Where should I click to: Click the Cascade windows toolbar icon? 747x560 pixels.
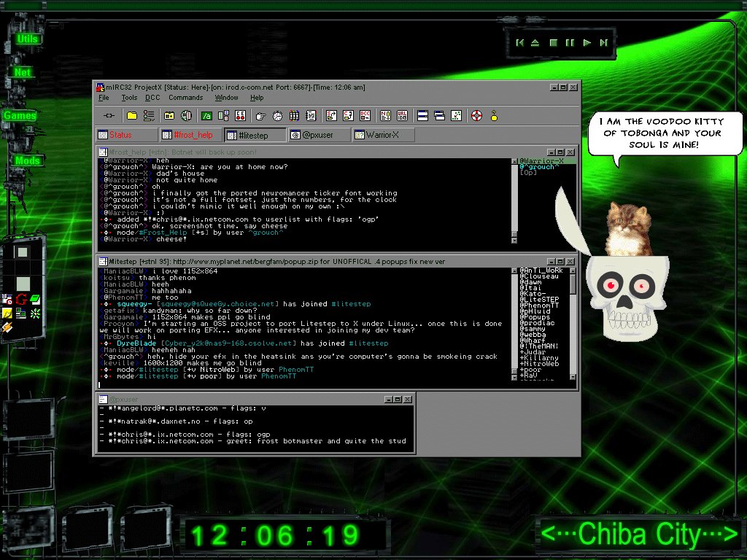pos(440,116)
